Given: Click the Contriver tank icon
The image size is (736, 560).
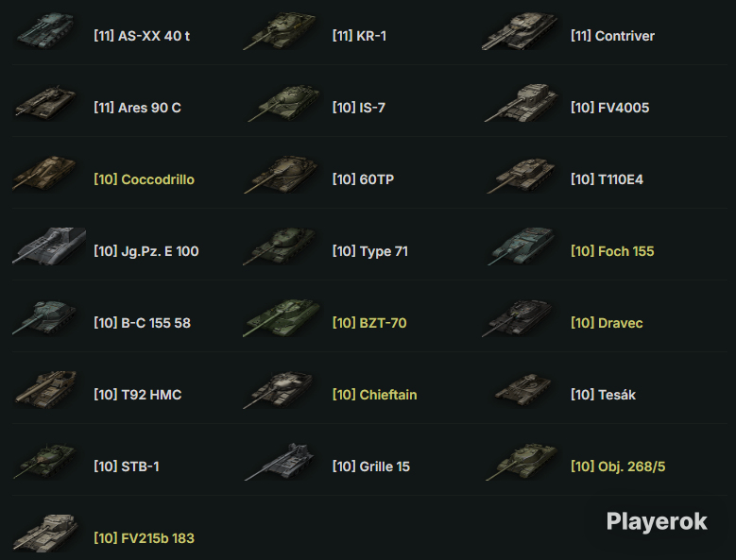Looking at the screenshot, I should point(520,31).
